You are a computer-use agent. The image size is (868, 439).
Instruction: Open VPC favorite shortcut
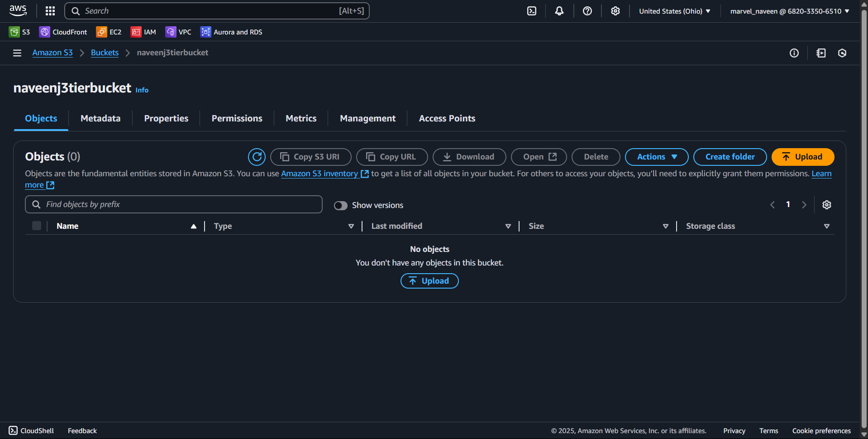click(x=178, y=32)
